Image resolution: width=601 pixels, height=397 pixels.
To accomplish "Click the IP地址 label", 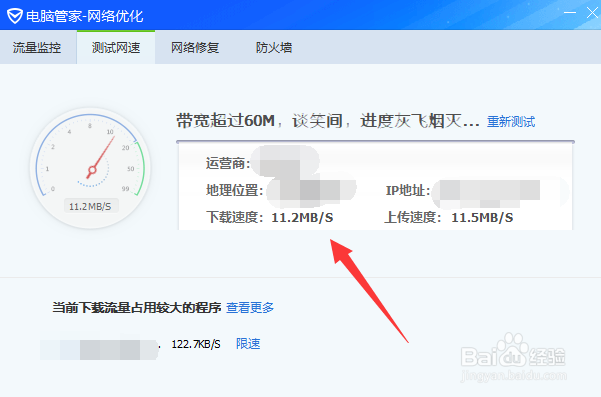I will click(x=407, y=190).
